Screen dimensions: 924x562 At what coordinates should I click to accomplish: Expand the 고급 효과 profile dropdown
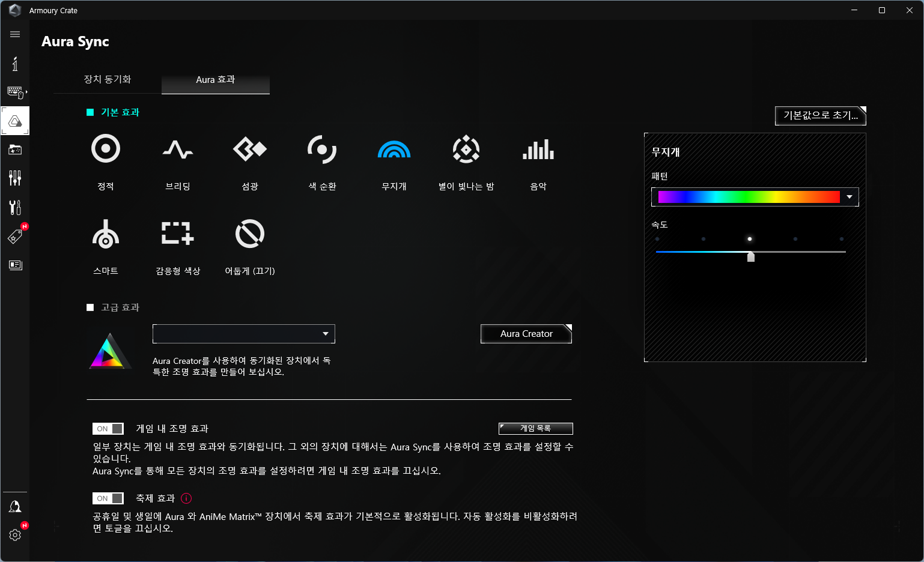pos(244,334)
